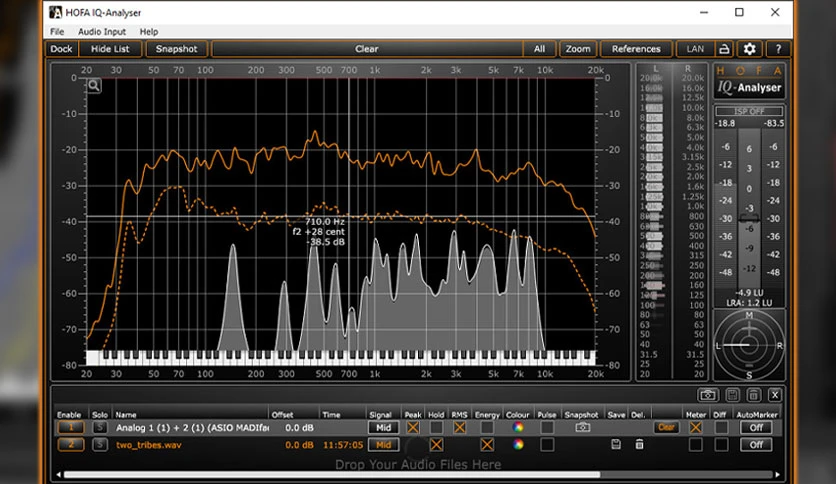Screen dimensions: 836x484
Task: Solo the Analog 1 track
Action: [x=100, y=427]
